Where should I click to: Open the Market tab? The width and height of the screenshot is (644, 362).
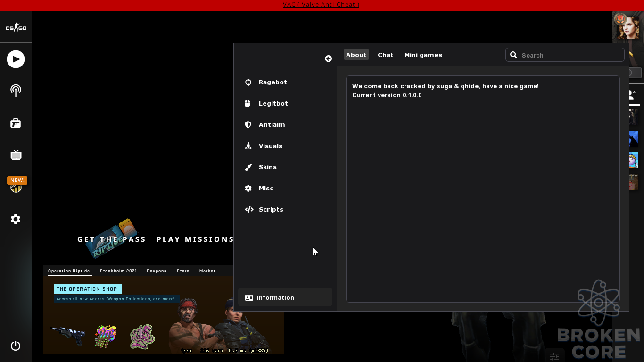pos(207,271)
